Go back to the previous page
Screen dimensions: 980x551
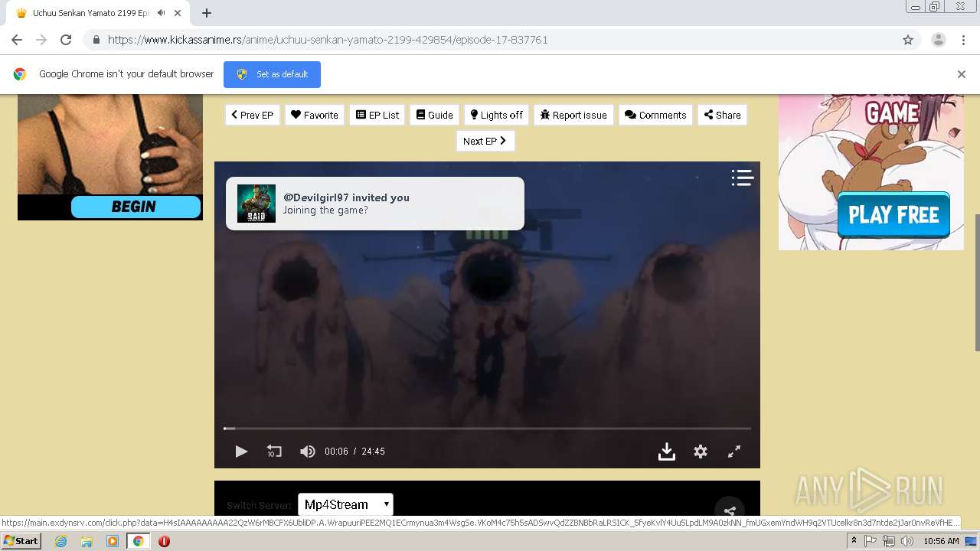(17, 40)
